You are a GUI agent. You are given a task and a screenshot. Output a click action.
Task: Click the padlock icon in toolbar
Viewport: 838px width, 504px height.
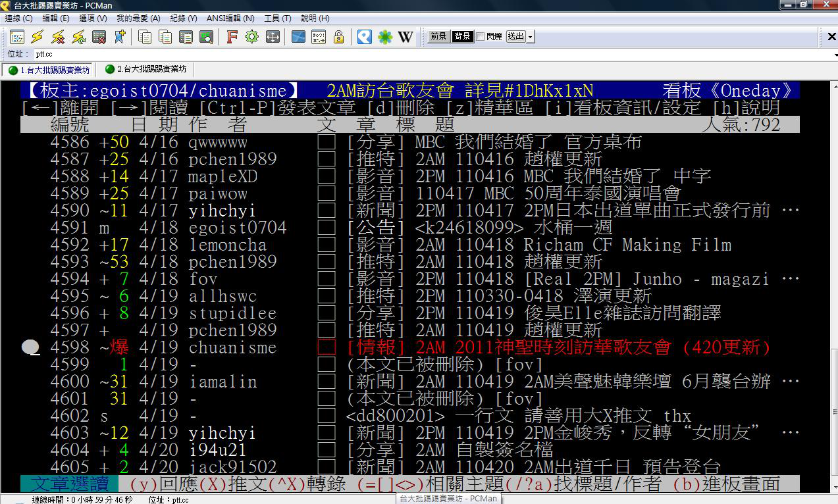(x=338, y=37)
